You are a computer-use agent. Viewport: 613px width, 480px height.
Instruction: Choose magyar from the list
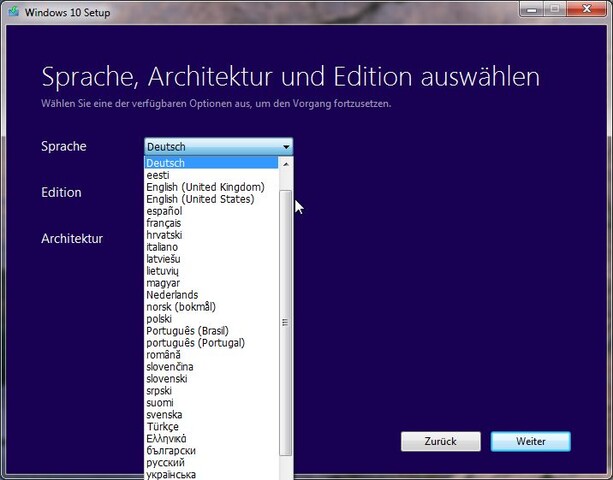click(212, 283)
